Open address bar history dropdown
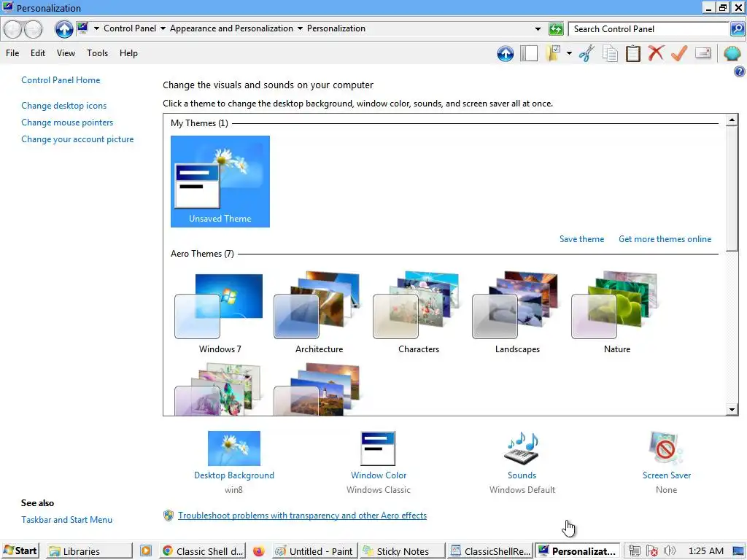Viewport: 747px width, 560px height. tap(538, 29)
